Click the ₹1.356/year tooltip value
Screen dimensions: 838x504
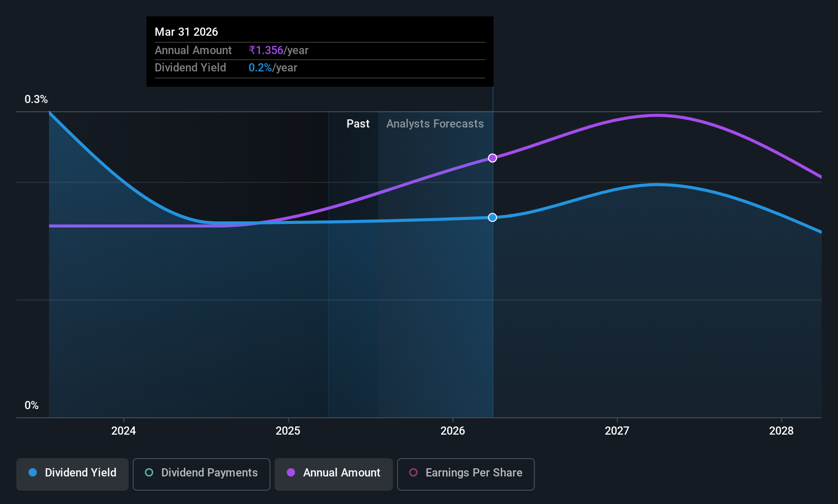(279, 51)
